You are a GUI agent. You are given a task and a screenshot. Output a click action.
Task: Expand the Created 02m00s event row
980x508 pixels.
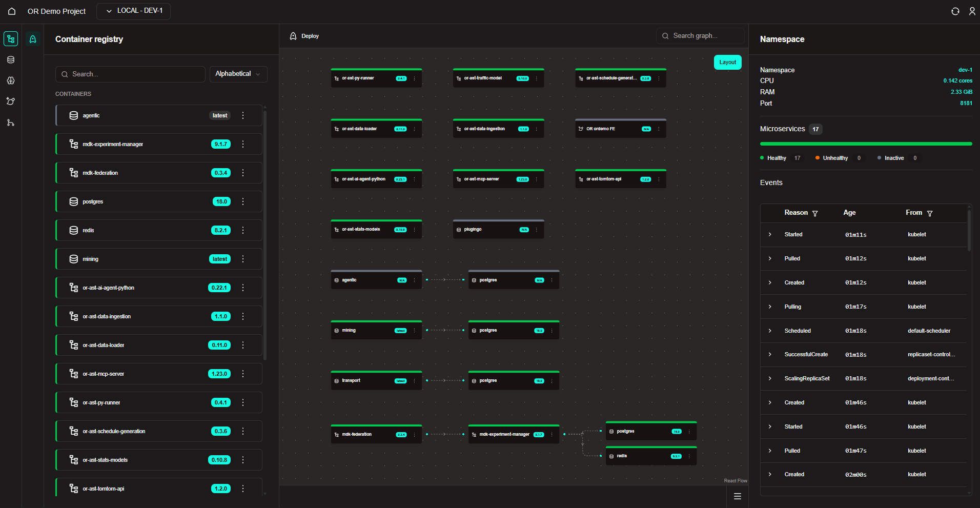click(x=770, y=474)
